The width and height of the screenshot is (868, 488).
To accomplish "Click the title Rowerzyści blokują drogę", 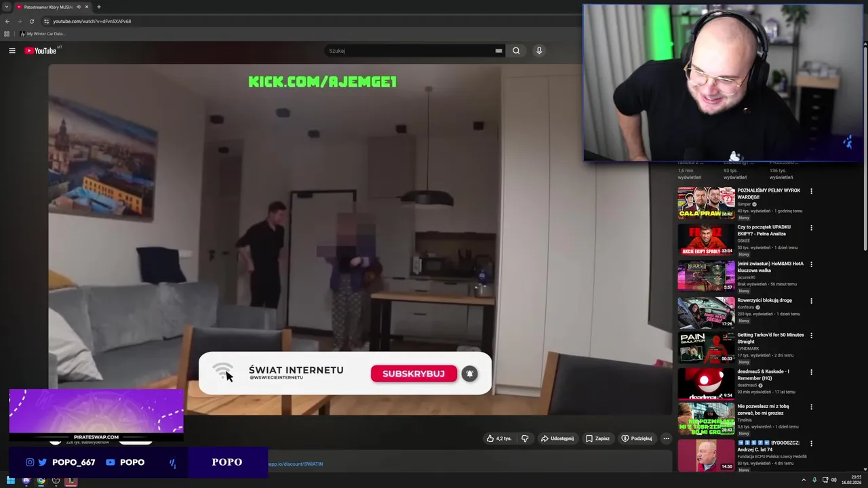I will point(764,300).
